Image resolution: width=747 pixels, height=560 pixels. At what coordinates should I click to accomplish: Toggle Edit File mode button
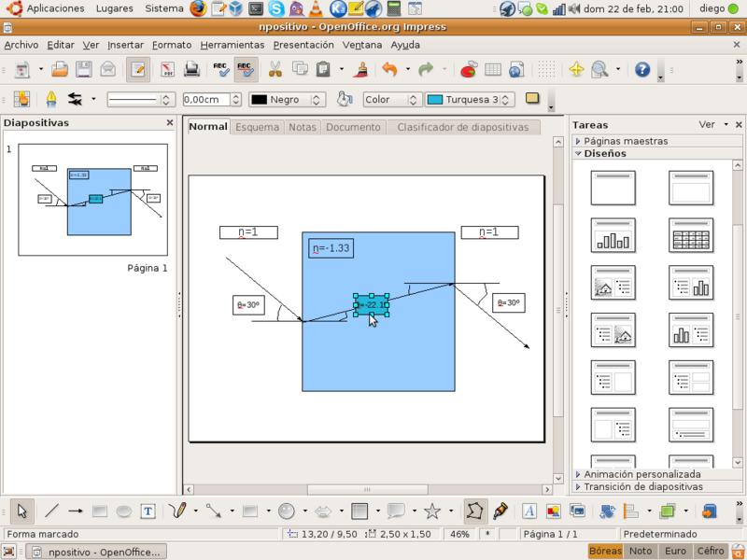point(138,69)
